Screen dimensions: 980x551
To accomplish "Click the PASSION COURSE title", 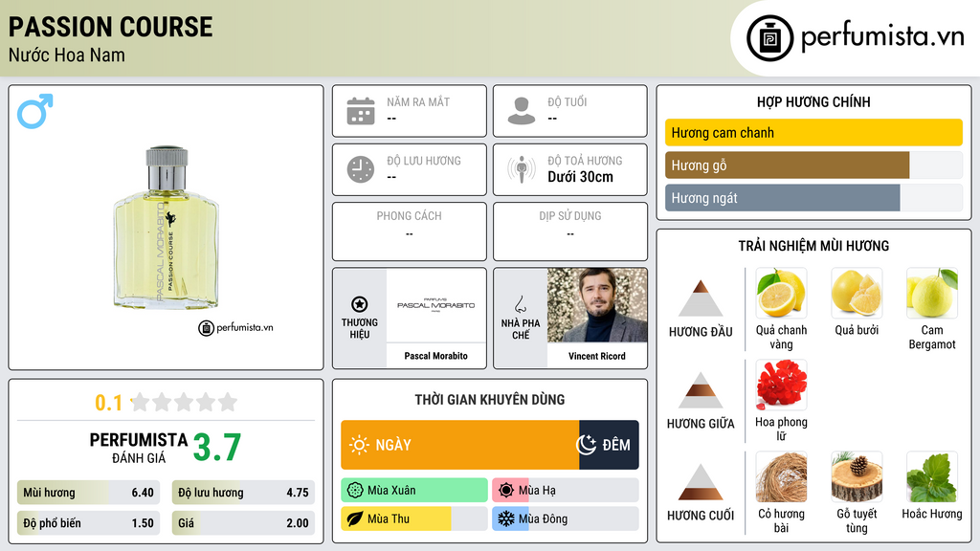I will click(111, 27).
